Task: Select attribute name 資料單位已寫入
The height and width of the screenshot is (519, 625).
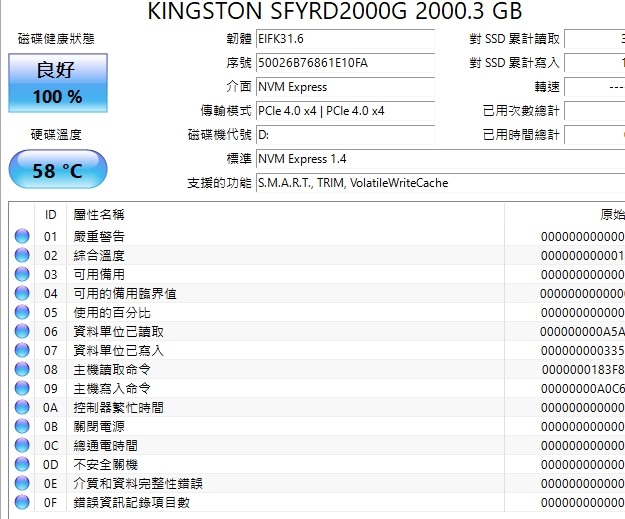Action: click(118, 351)
